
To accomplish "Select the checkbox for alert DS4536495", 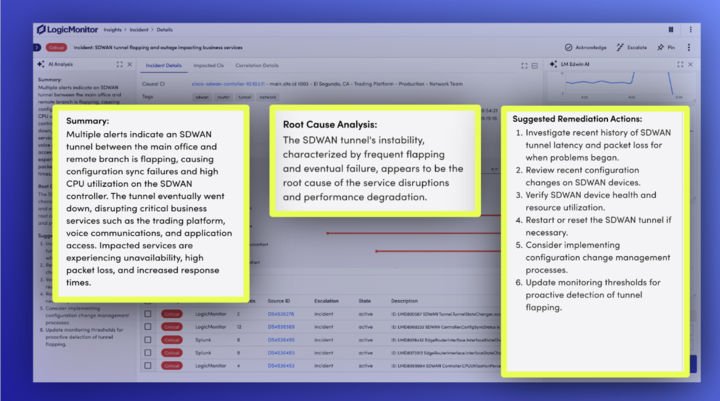I will [x=147, y=340].
